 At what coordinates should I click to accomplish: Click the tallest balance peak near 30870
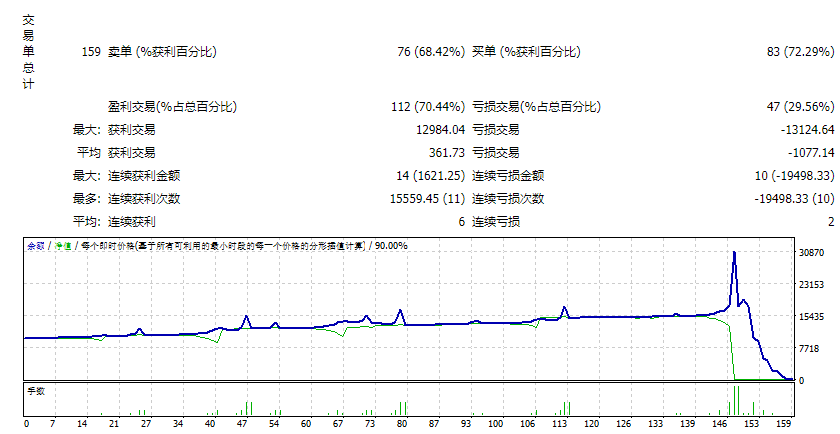pyautogui.click(x=734, y=253)
